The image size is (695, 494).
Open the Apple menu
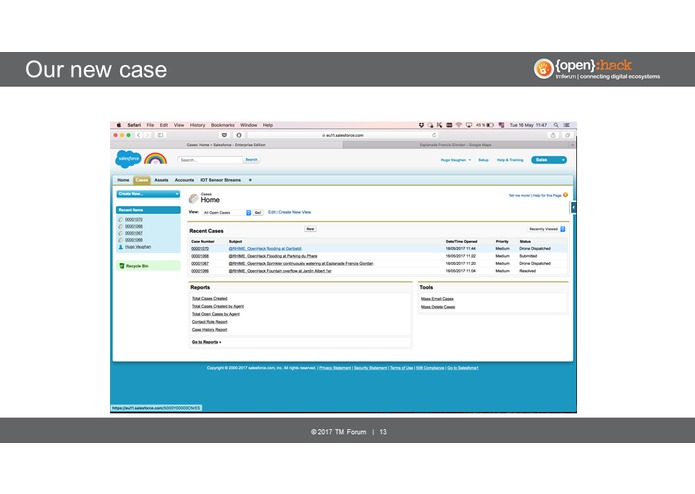click(x=119, y=125)
